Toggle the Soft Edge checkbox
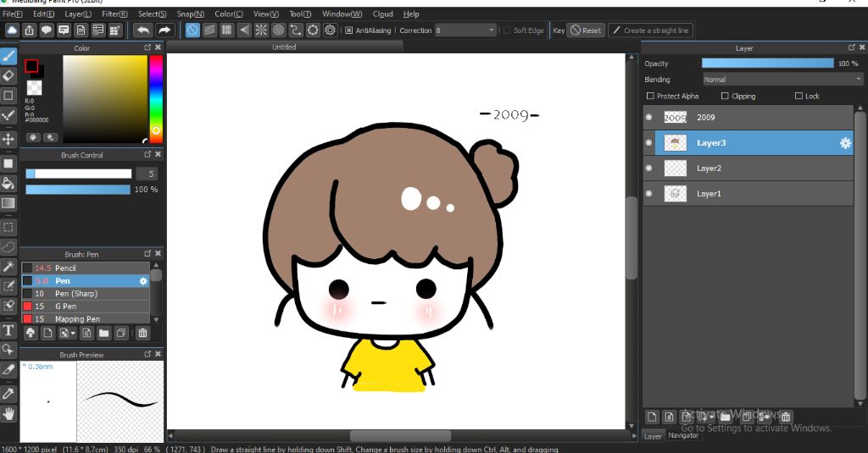 click(x=507, y=30)
